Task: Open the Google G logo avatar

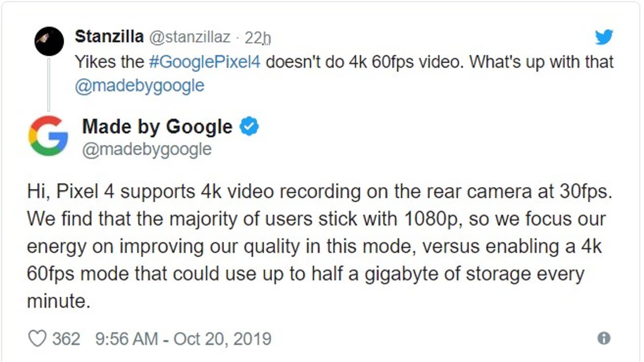Action: (x=48, y=136)
